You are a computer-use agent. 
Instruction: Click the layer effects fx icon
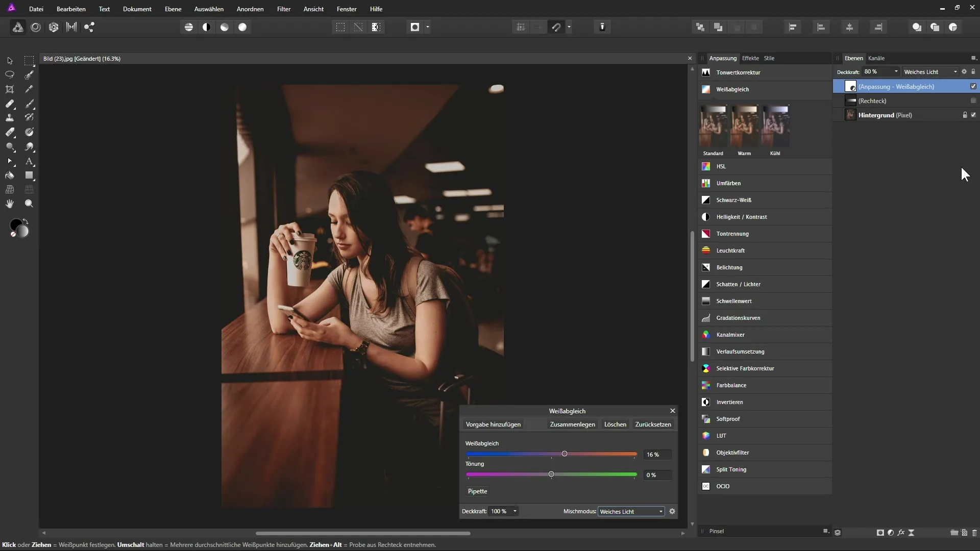(901, 533)
